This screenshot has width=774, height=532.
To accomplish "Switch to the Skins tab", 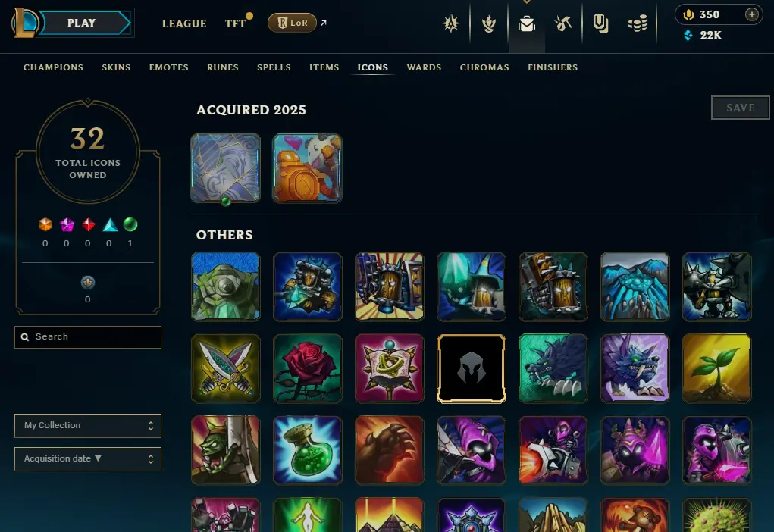I will click(116, 67).
